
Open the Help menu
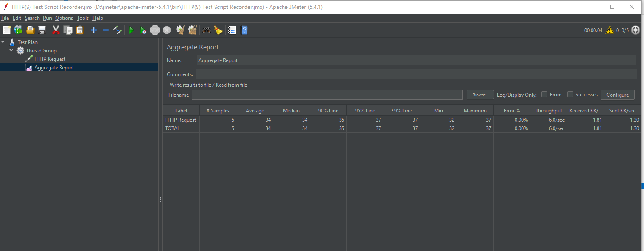coord(98,18)
